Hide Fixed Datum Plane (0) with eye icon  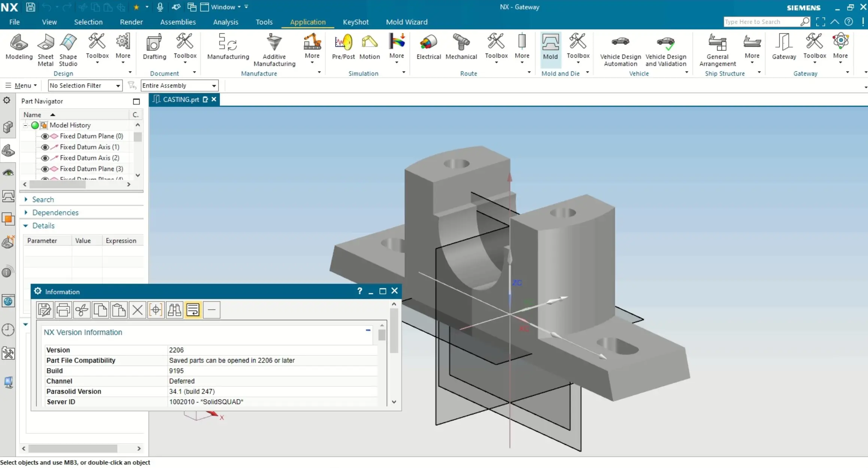click(45, 136)
